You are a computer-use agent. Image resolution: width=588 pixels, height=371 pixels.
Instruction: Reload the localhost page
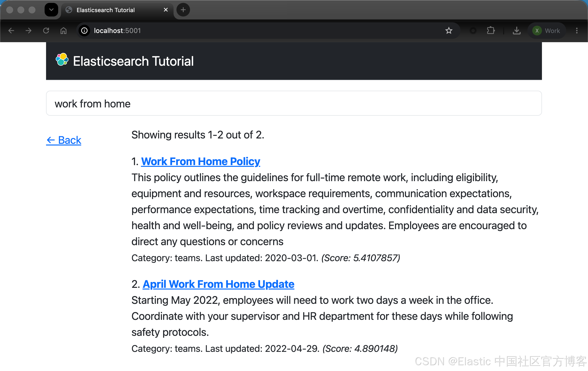click(x=46, y=31)
